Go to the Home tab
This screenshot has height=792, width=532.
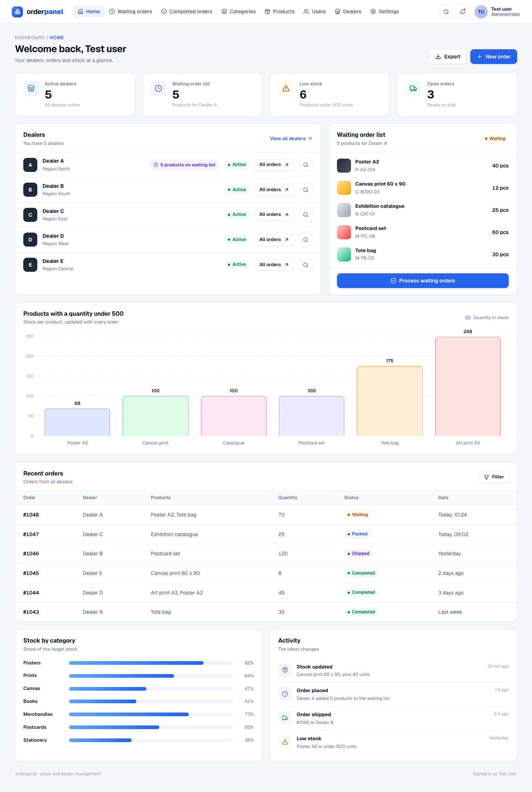coord(89,12)
